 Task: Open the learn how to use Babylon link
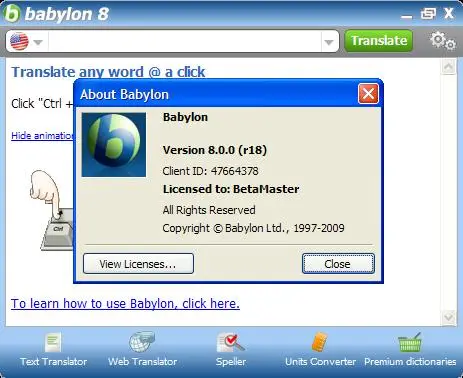pyautogui.click(x=125, y=304)
